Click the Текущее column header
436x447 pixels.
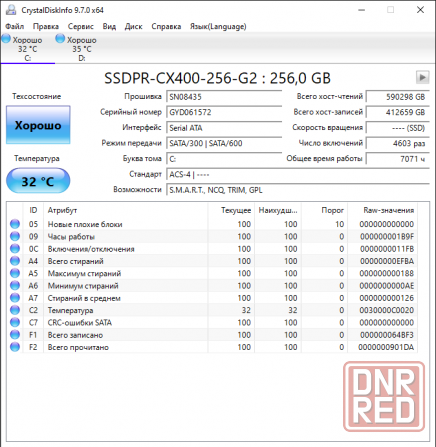click(231, 210)
